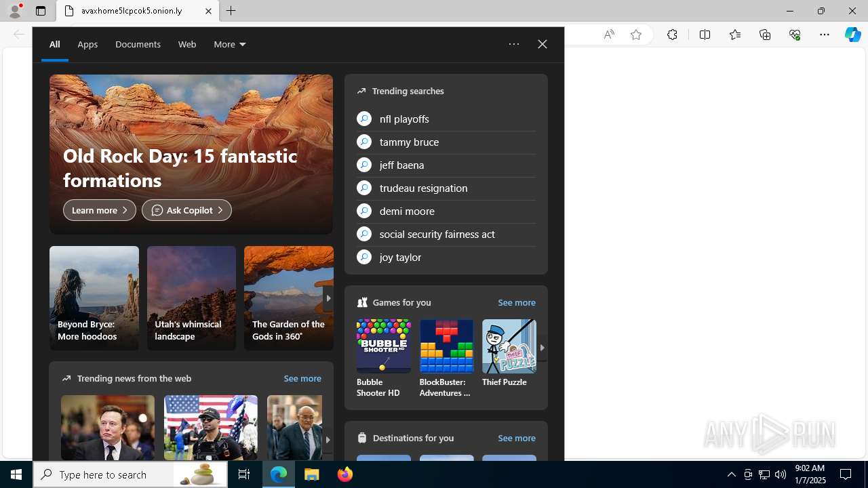868x488 pixels.
Task: Search trending topic trudeau resignation
Action: [446, 188]
